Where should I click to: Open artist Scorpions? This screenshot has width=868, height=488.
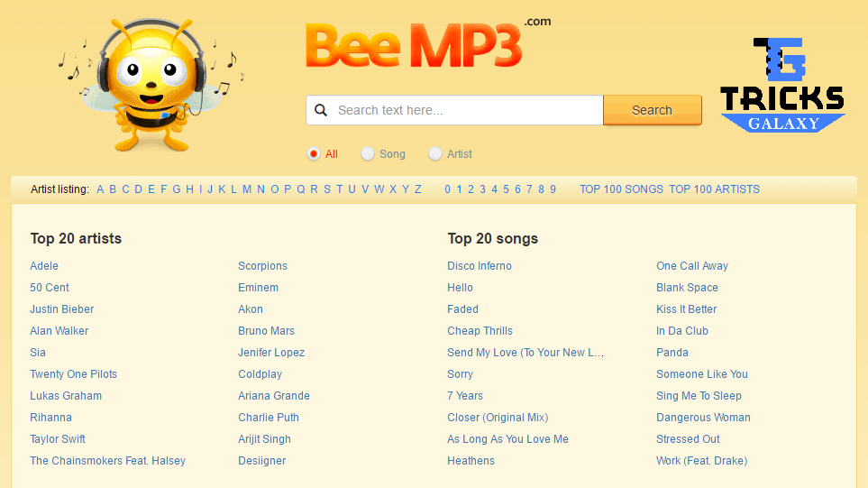tap(263, 266)
